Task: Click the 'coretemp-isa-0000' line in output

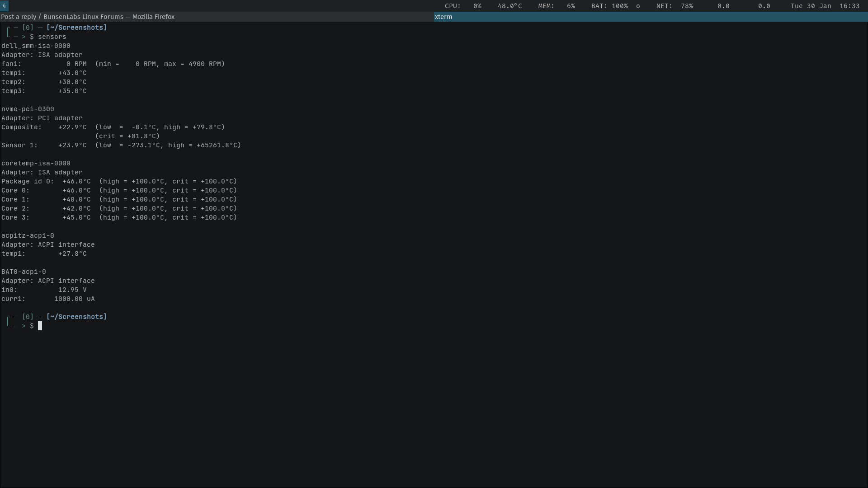Action: (36, 163)
